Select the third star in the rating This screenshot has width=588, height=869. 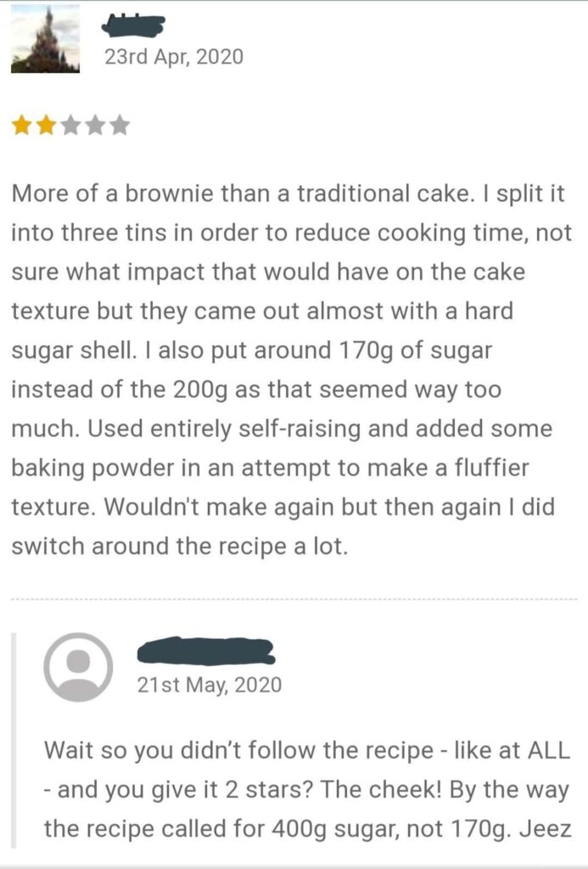tap(70, 126)
